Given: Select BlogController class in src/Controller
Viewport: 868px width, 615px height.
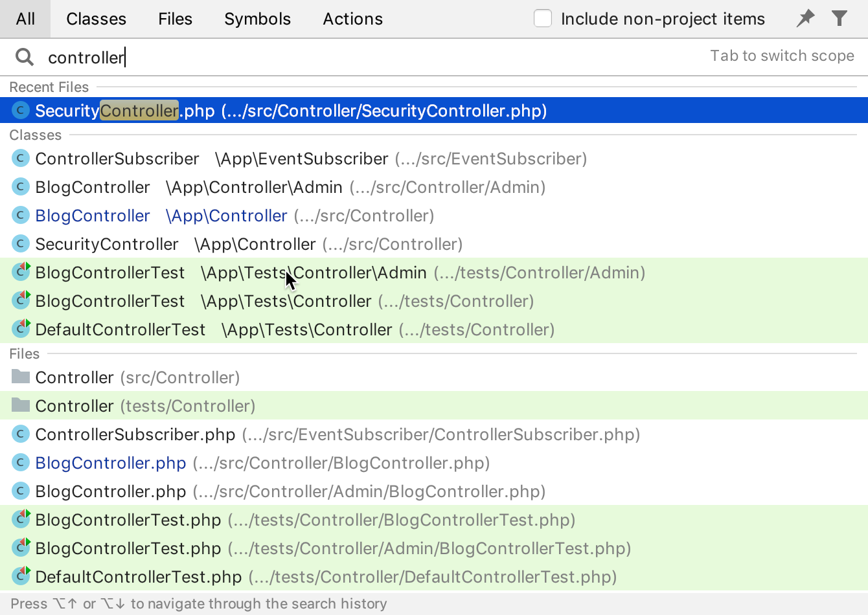Looking at the screenshot, I should (434, 216).
